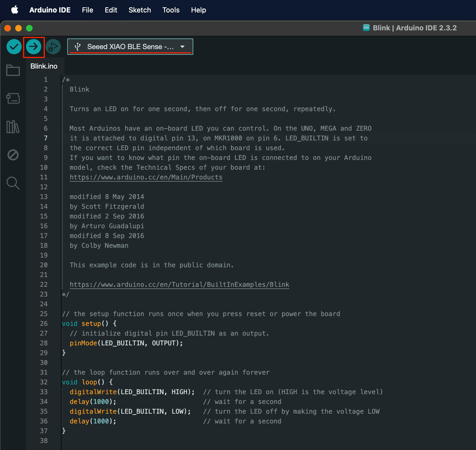Click 'delay(1000);' on line 34
Screen dimensions: 476x450
coord(93,402)
